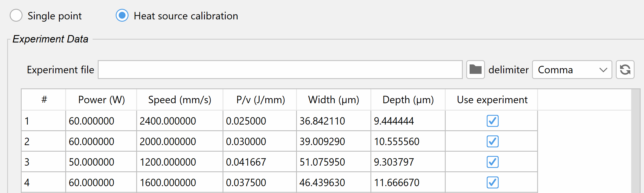Select the depth cell showing 11.666670
The width and height of the screenshot is (644, 193).
pos(408,182)
